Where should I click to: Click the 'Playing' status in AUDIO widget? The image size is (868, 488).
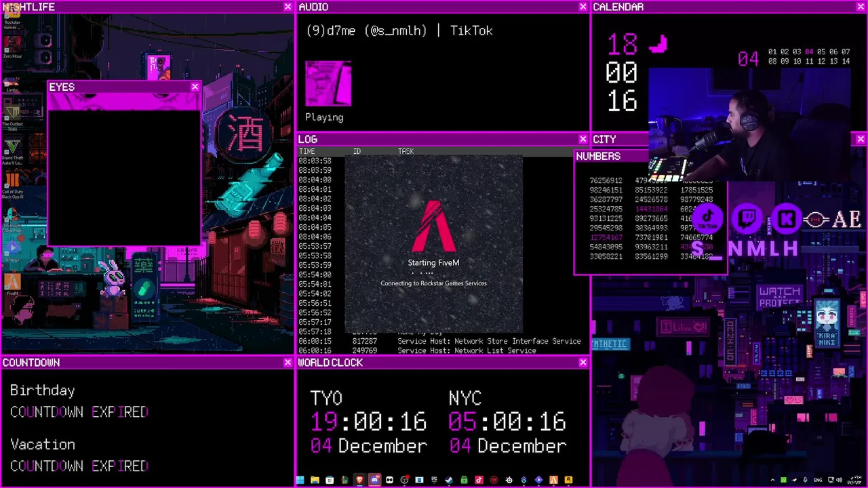coord(324,117)
